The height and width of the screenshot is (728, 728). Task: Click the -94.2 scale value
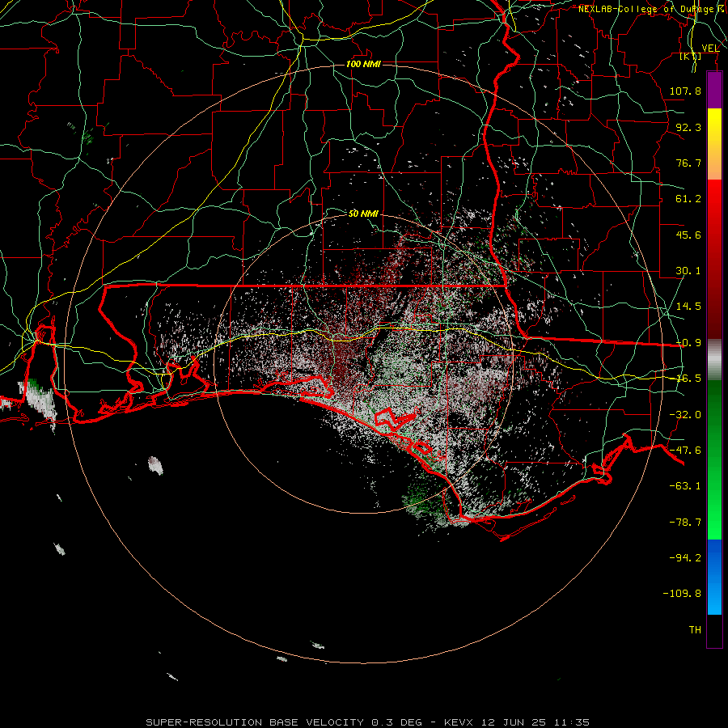[x=685, y=557]
